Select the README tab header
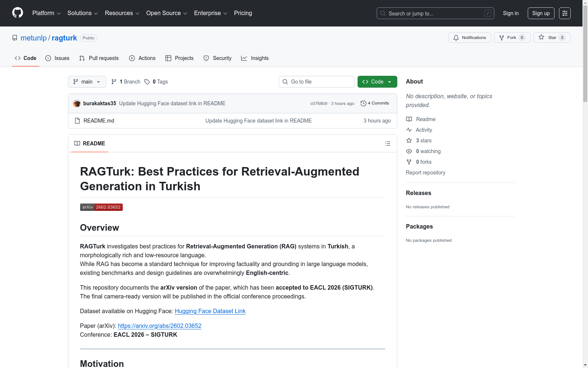588x368 pixels. 90,144
